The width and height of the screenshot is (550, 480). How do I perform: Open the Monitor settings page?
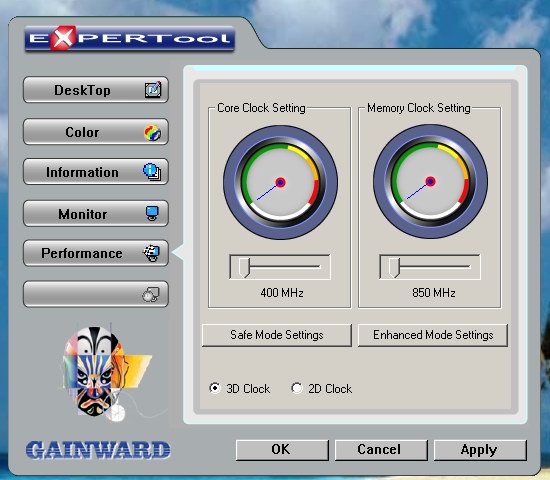pos(96,214)
